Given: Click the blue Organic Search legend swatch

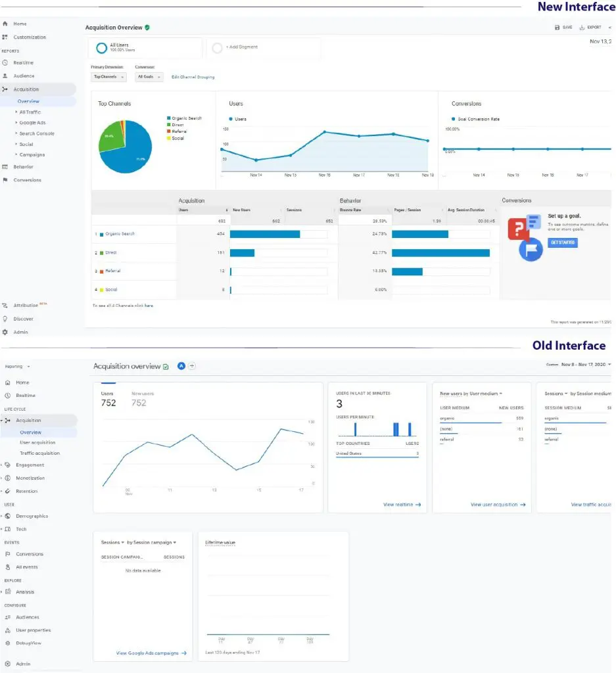Looking at the screenshot, I should click(x=169, y=118).
